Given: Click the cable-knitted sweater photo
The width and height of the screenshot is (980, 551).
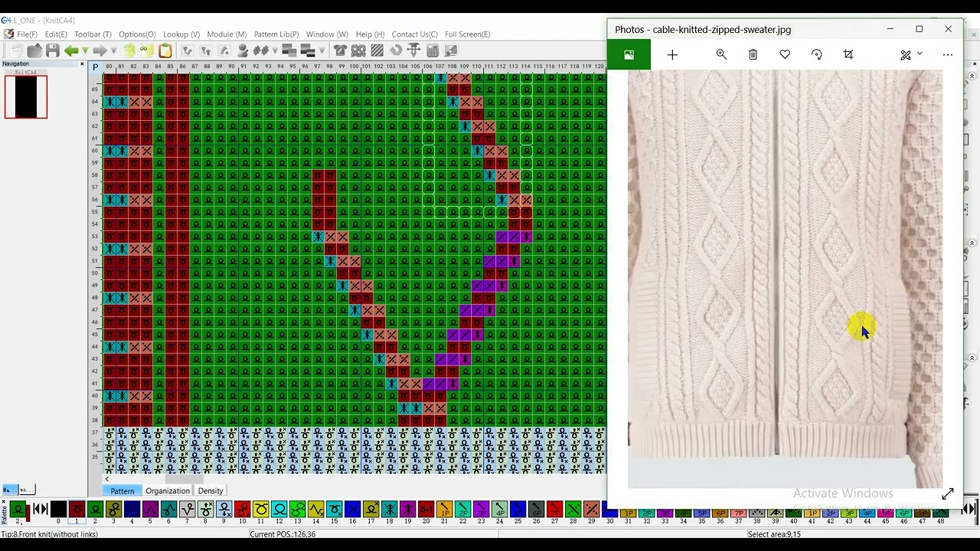Looking at the screenshot, I should coord(785,279).
